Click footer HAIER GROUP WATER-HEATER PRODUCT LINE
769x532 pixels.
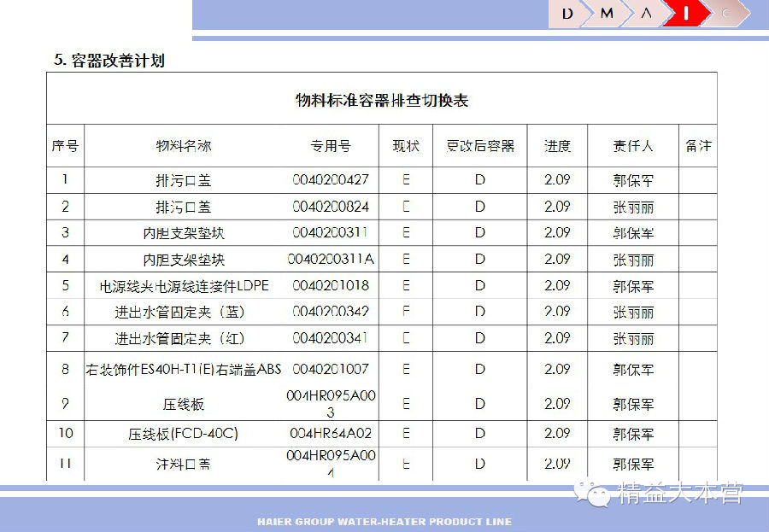point(384,522)
